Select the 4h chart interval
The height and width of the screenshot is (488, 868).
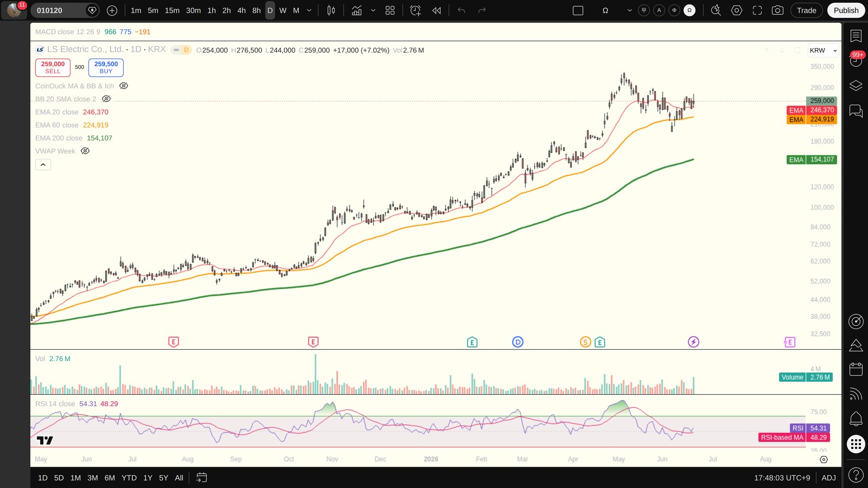pyautogui.click(x=241, y=10)
